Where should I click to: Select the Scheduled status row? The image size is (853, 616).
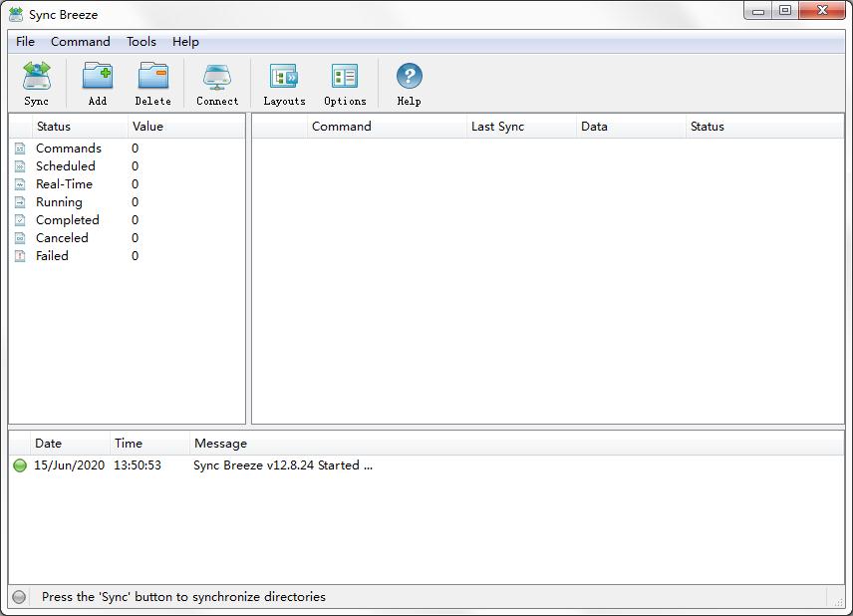66,166
